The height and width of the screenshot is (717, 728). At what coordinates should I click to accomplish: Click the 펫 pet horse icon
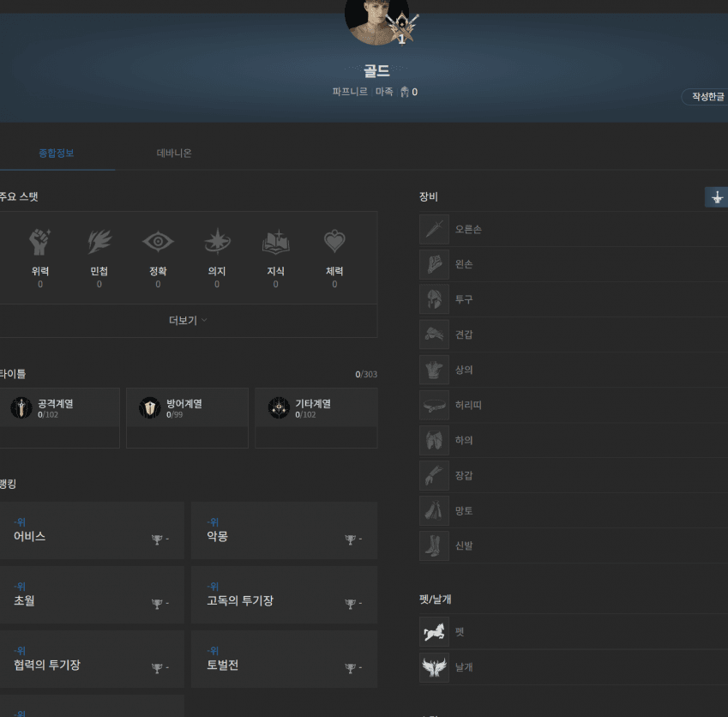click(x=434, y=631)
